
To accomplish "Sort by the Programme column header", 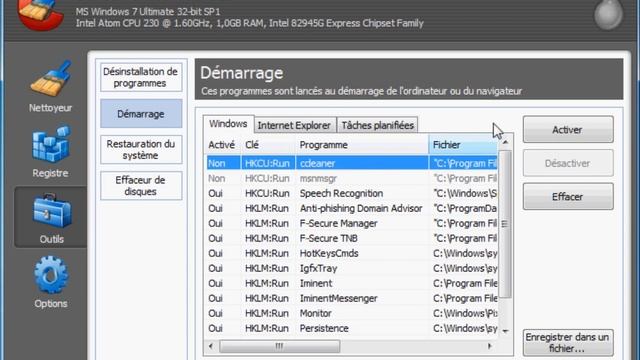I will coord(362,145).
